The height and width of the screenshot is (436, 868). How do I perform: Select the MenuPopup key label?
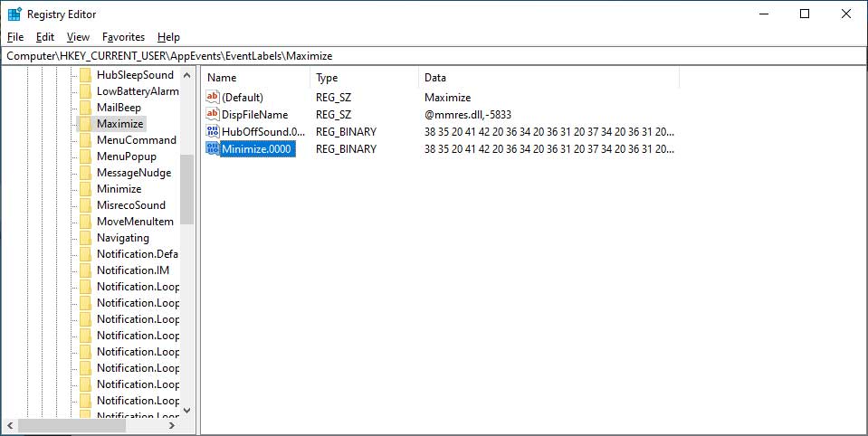click(x=127, y=156)
